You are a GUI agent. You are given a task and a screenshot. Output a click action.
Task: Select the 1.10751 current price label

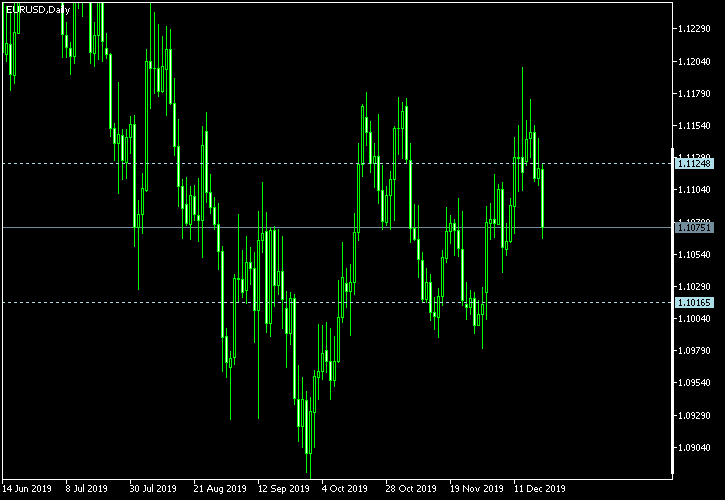(694, 228)
